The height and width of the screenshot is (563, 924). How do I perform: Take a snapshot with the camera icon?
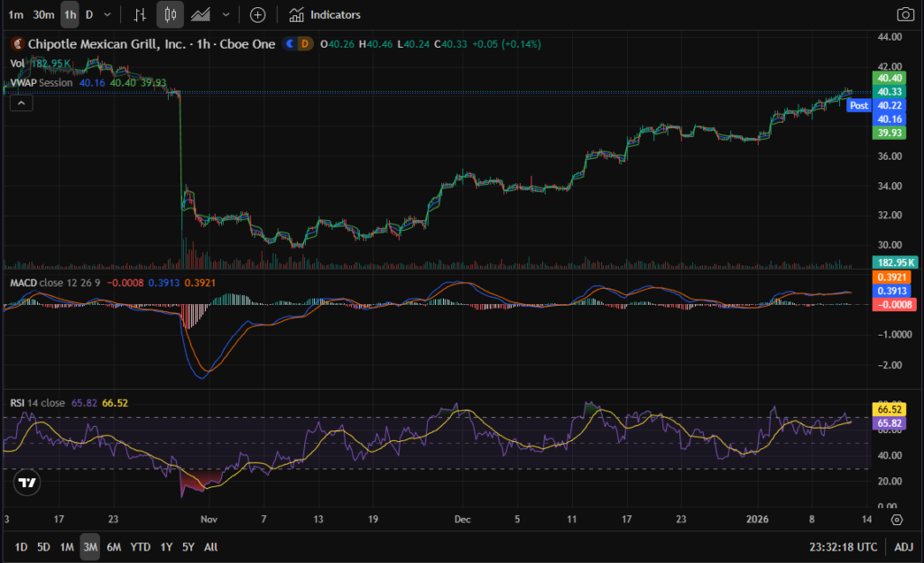904,14
